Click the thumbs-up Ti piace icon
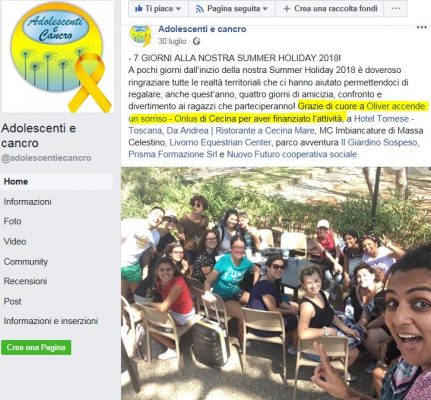Screen dimensions: 431x400 (x=139, y=9)
